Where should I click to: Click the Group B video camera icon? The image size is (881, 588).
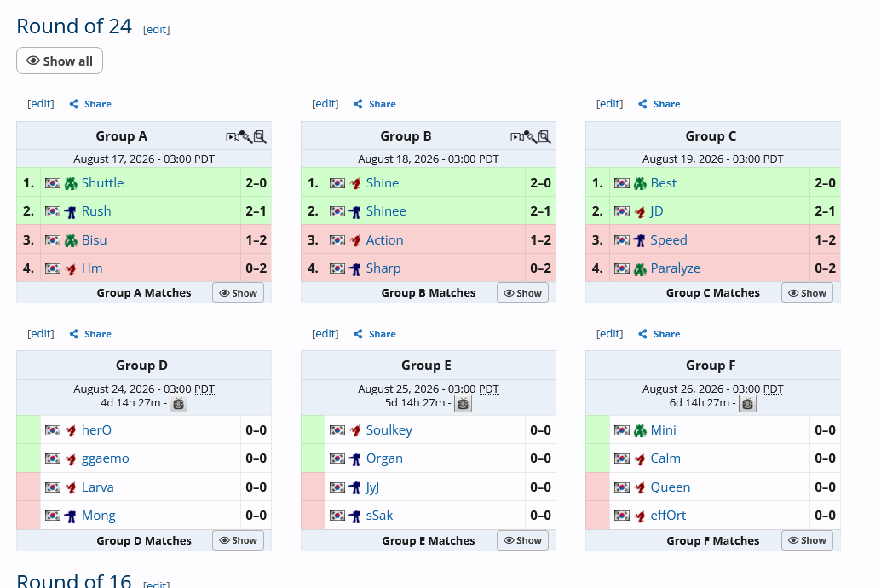coord(517,137)
